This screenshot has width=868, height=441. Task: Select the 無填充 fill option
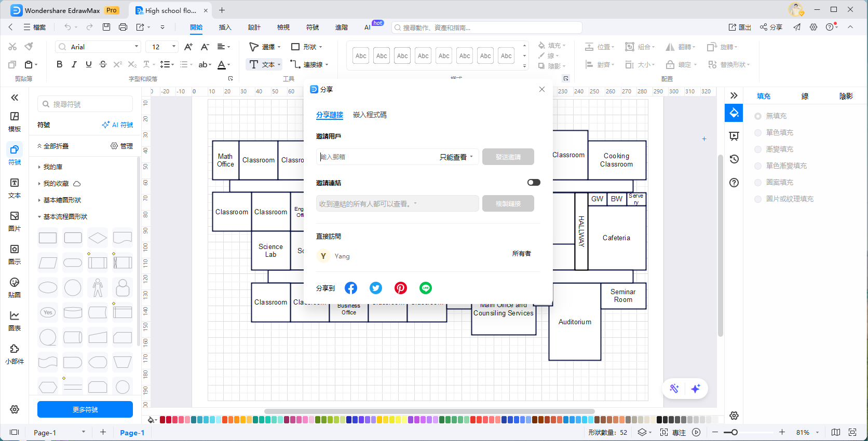pyautogui.click(x=758, y=116)
